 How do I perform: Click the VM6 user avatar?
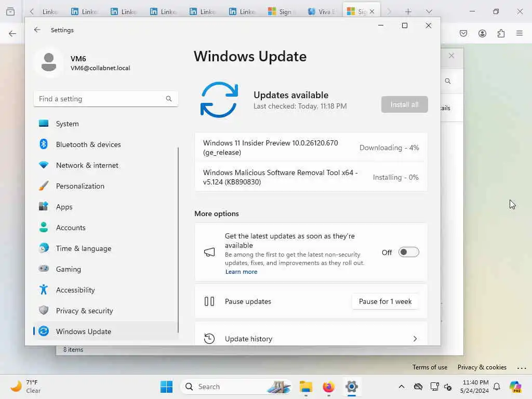[49, 63]
